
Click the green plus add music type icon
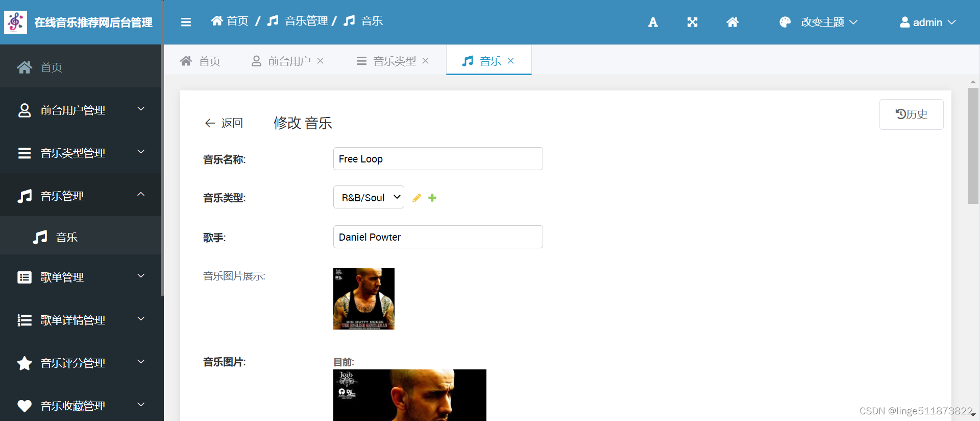pyautogui.click(x=432, y=198)
